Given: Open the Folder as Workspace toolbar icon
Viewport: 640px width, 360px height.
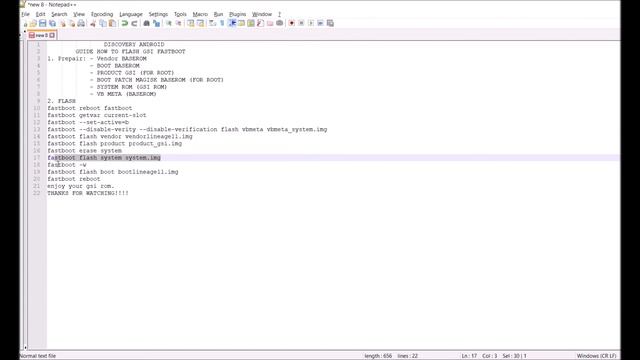Looking at the screenshot, I should (x=270, y=23).
